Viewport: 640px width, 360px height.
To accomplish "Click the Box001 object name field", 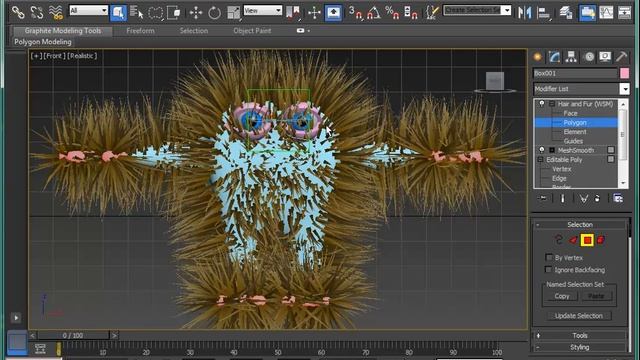I will click(575, 73).
